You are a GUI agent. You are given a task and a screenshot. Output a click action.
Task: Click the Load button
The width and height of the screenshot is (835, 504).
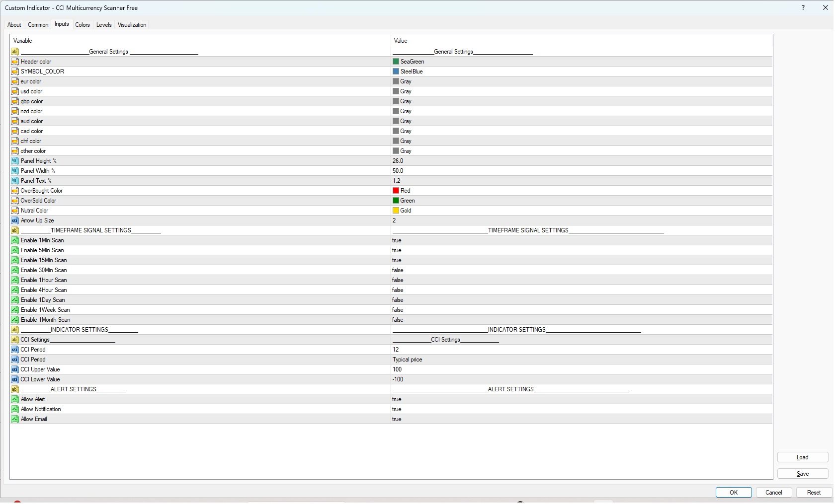coord(802,457)
